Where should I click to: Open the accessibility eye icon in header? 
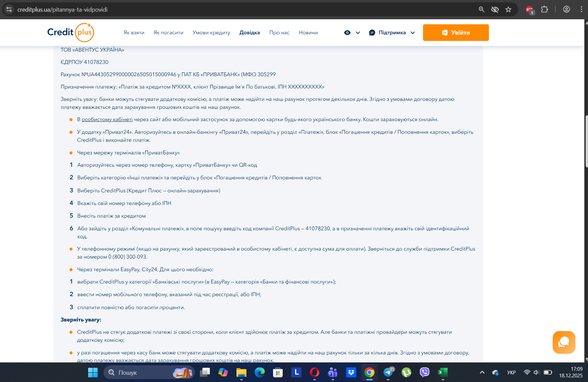(347, 33)
